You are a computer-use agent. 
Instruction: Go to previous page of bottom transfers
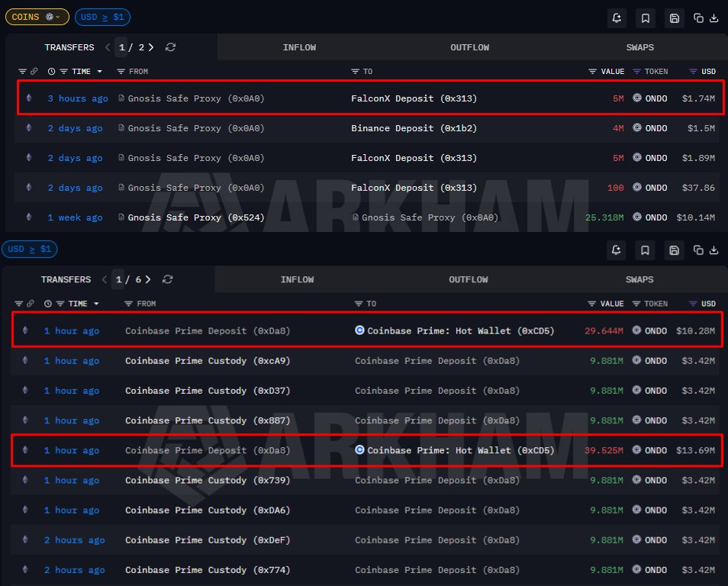point(105,279)
